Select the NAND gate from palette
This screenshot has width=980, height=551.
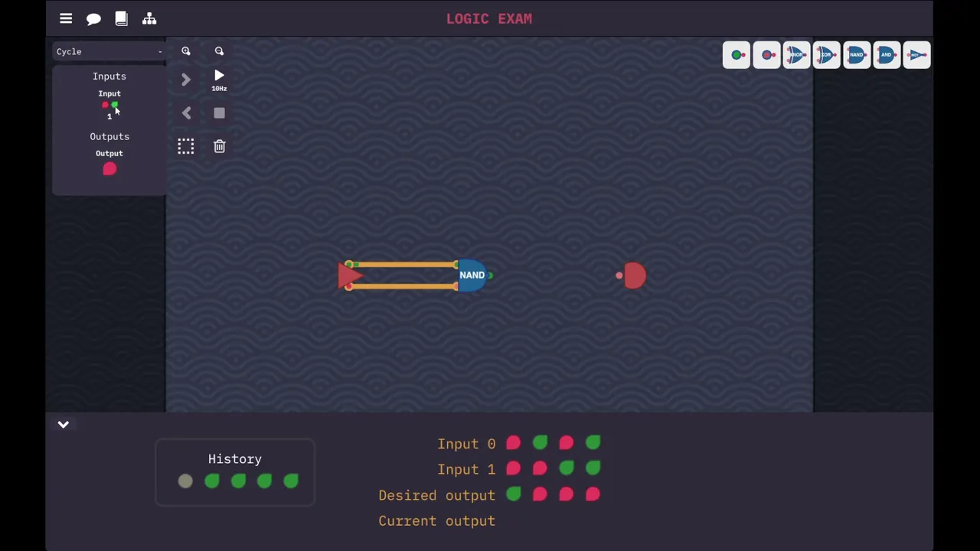[x=857, y=54]
